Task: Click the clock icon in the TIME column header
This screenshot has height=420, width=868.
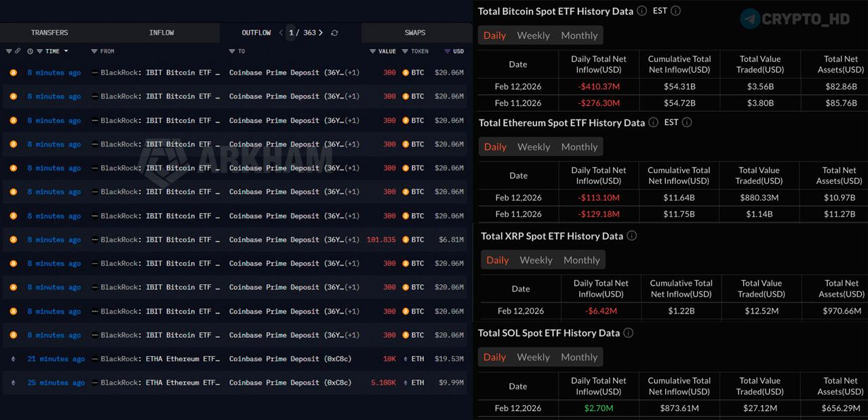Action: tap(31, 51)
